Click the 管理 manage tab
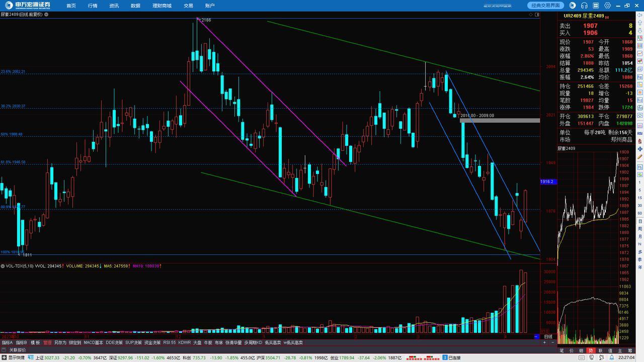 click(x=47, y=342)
